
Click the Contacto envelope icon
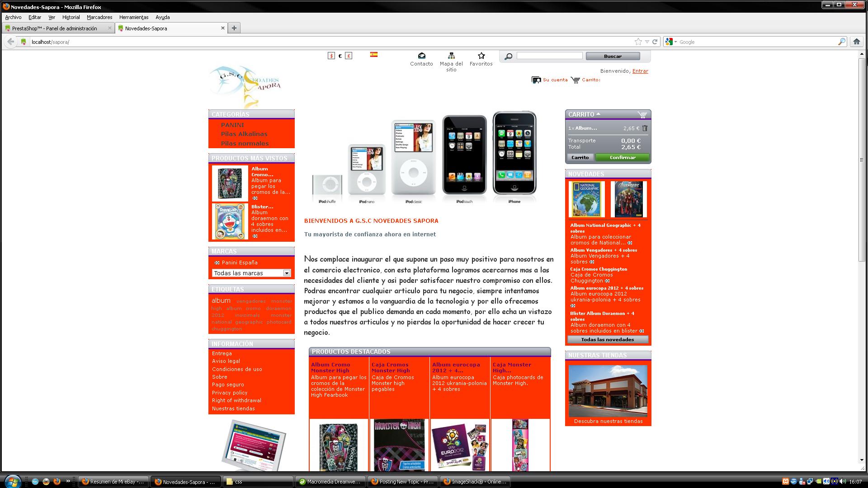421,56
